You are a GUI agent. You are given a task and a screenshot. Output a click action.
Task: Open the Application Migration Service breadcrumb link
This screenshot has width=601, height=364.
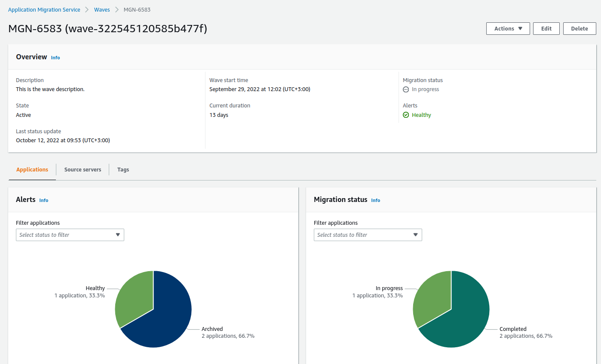pos(44,9)
